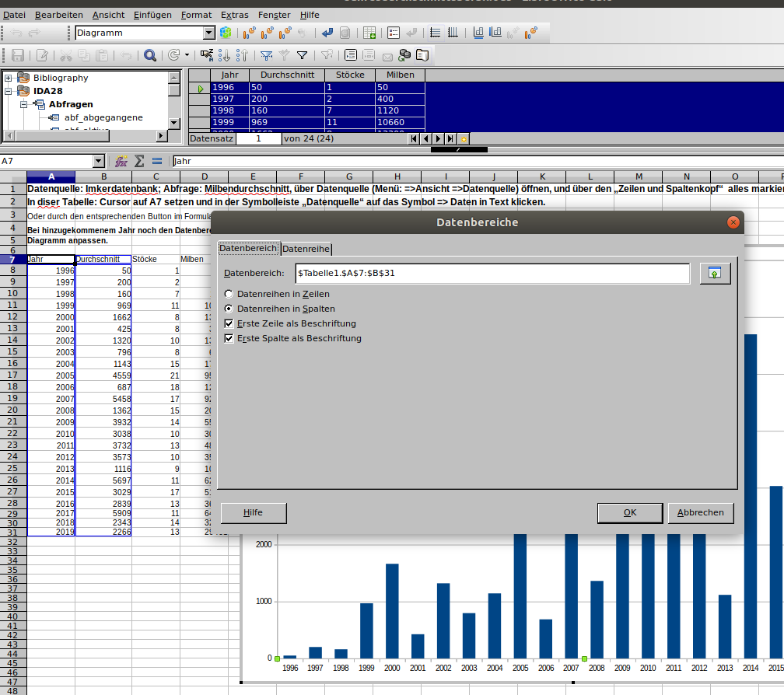Select Datenreihen in Zeilen option
784x695 pixels.
pos(229,294)
